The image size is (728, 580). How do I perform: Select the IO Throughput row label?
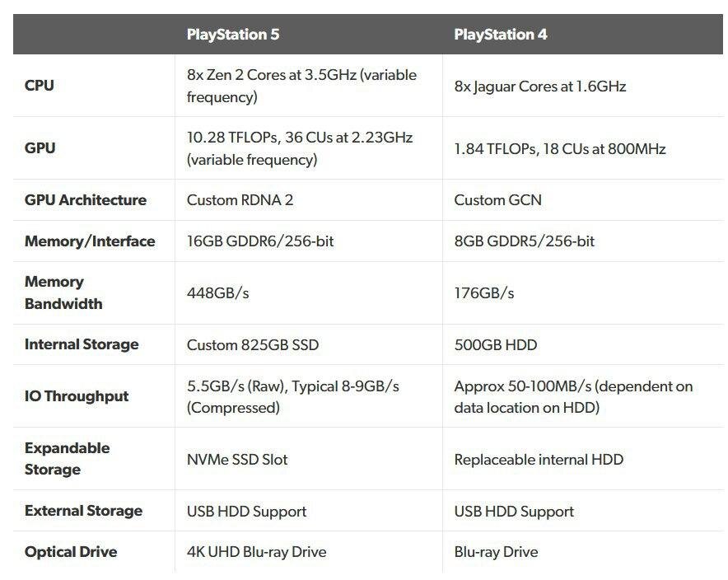77,396
